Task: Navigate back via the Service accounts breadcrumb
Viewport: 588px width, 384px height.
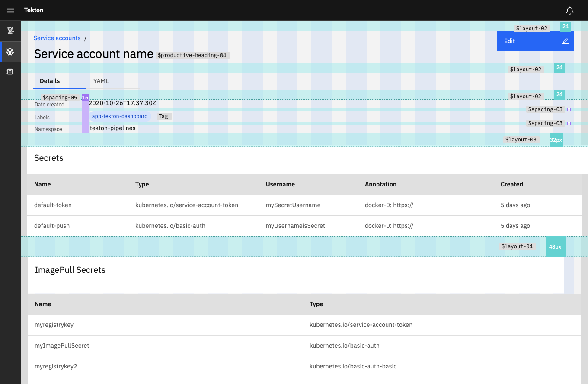Action: [x=57, y=38]
